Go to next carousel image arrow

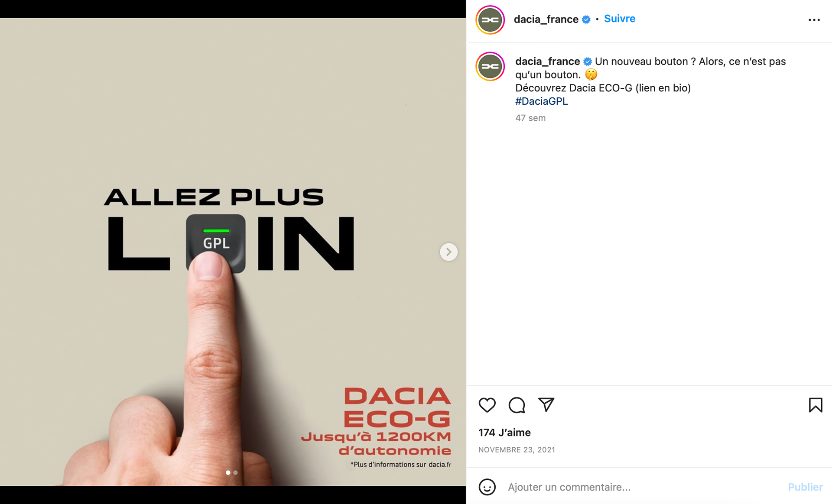pyautogui.click(x=448, y=252)
